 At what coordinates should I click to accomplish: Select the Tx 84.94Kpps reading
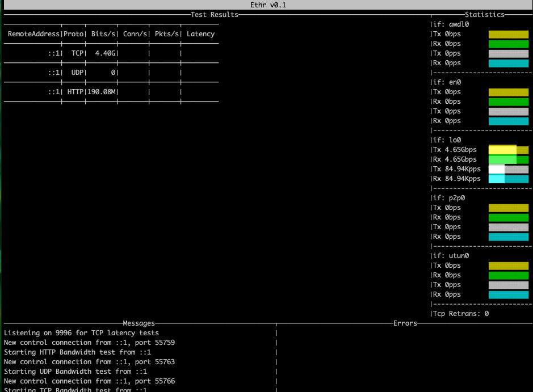[457, 169]
